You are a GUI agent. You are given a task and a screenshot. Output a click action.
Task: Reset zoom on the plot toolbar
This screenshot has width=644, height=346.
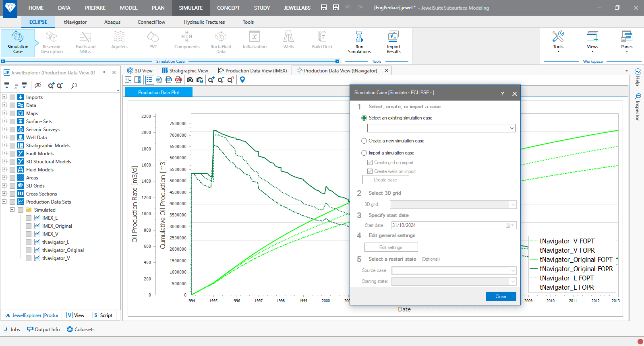click(x=230, y=80)
